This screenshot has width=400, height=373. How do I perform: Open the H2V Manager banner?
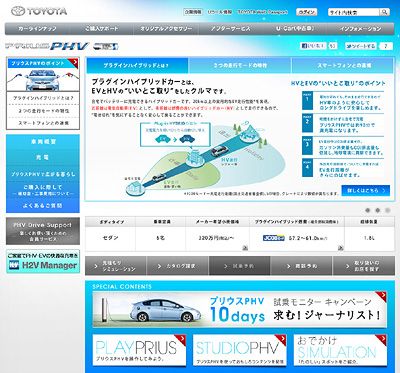(43, 262)
